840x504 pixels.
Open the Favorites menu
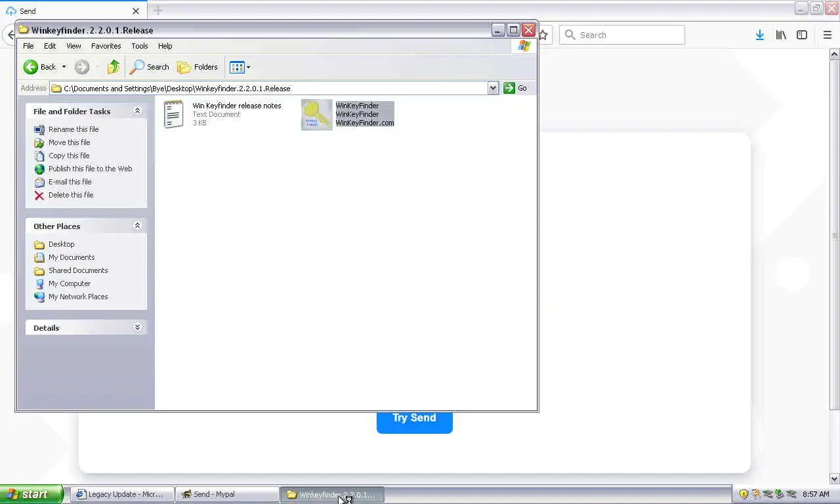coord(106,46)
